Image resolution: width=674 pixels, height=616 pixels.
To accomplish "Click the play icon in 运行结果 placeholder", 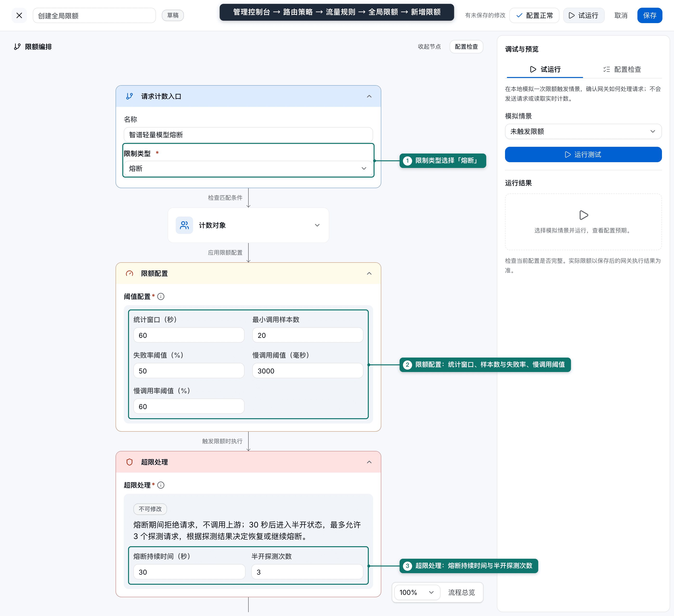I will click(583, 215).
